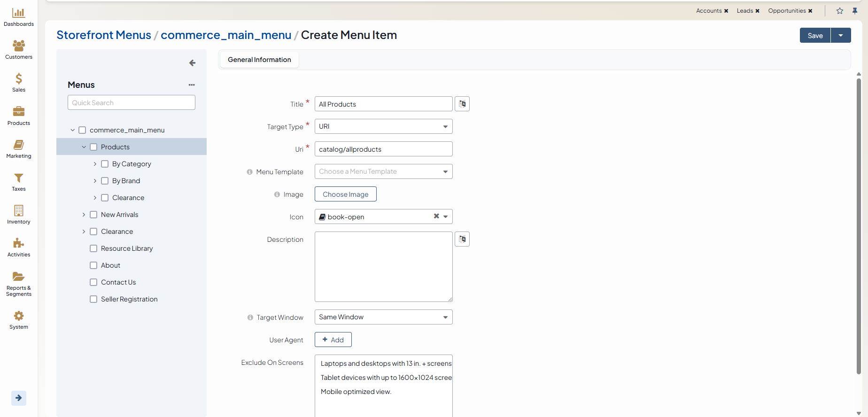Click into the Quick Search field
This screenshot has width=868, height=417.
click(x=131, y=102)
